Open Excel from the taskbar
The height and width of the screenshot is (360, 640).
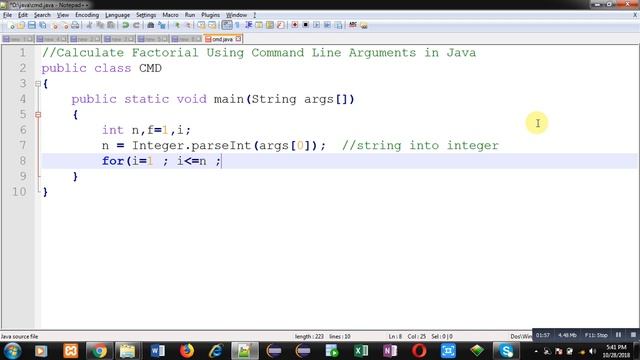[361, 351]
